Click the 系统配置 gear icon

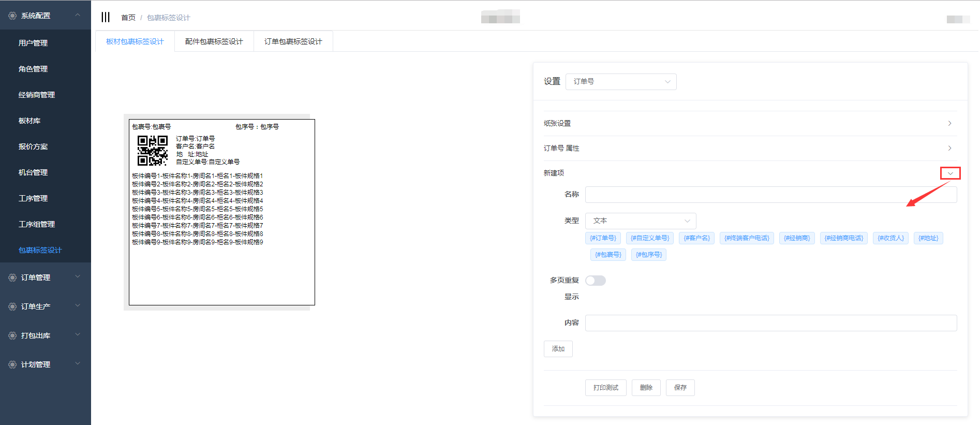(x=12, y=16)
